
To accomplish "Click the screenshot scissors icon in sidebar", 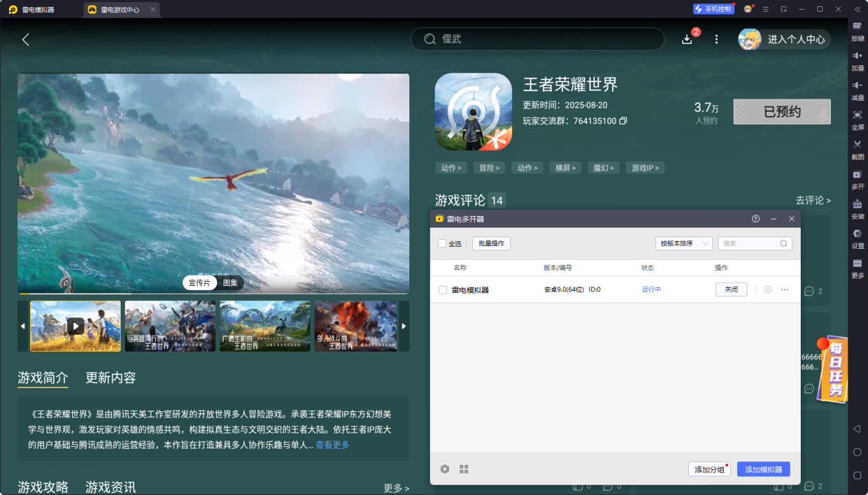I will click(x=857, y=145).
